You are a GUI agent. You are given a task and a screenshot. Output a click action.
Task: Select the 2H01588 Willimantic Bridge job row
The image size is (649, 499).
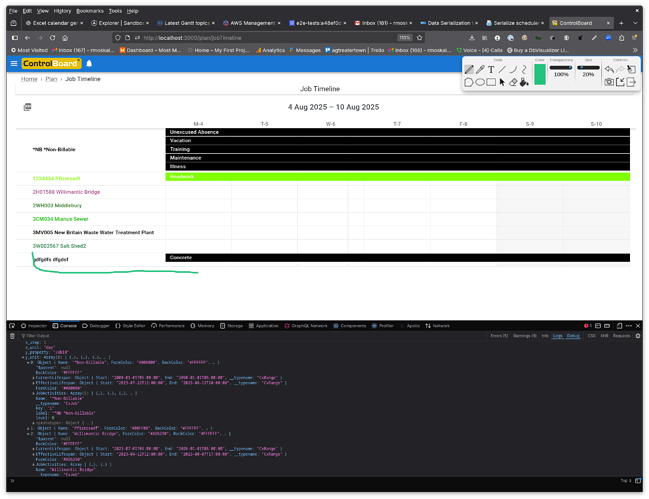[x=66, y=192]
